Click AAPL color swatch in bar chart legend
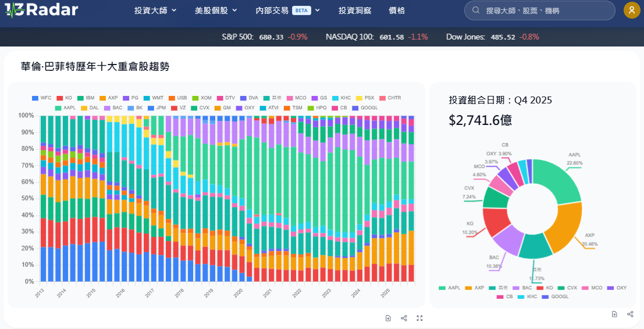The height and width of the screenshot is (329, 644). pyautogui.click(x=58, y=108)
